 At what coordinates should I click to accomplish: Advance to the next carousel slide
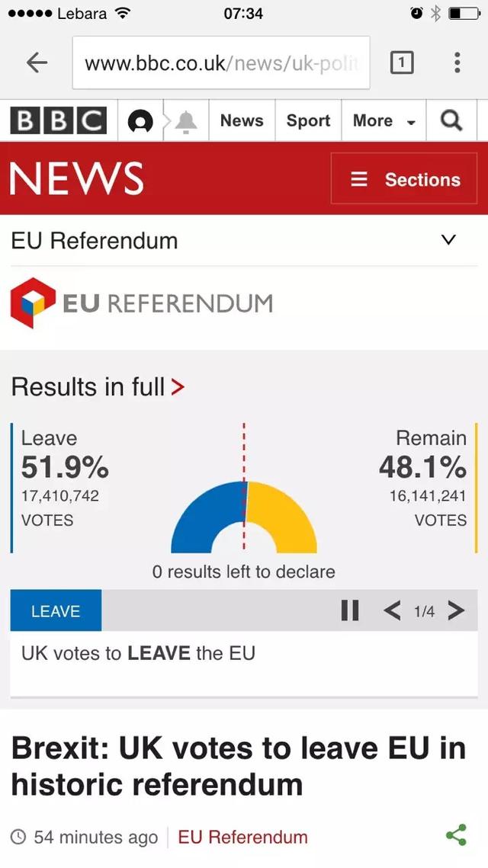456,610
